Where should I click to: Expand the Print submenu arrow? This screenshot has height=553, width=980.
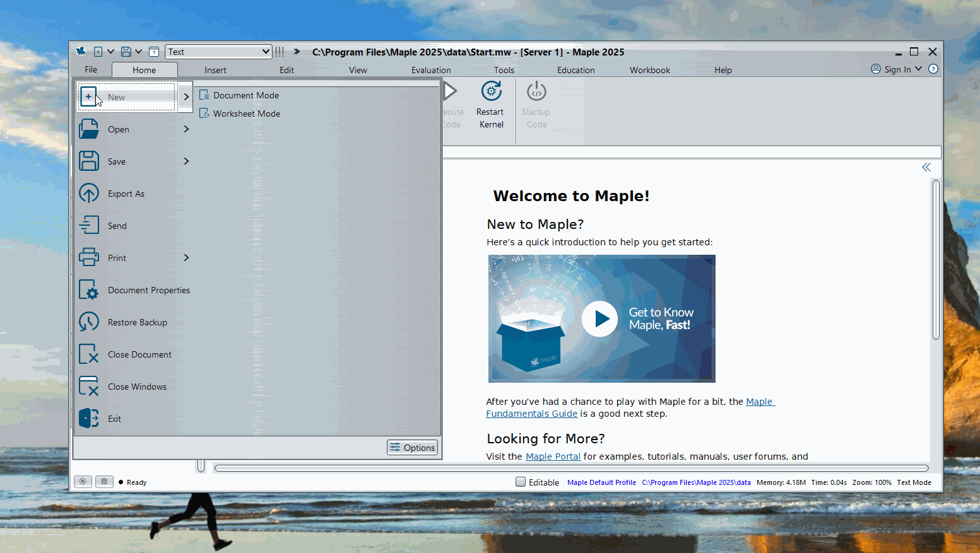tap(186, 257)
